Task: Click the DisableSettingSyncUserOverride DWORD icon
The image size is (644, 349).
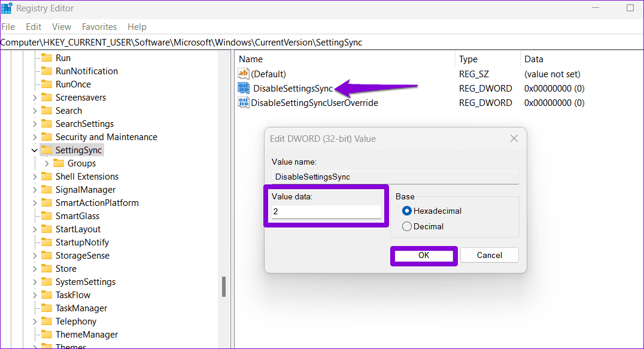Action: [244, 102]
